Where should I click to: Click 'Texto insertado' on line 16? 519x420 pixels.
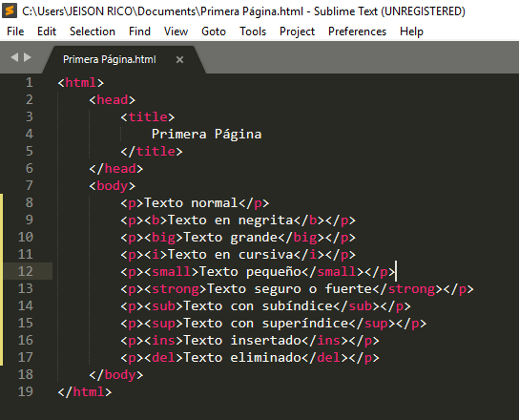pyautogui.click(x=242, y=341)
